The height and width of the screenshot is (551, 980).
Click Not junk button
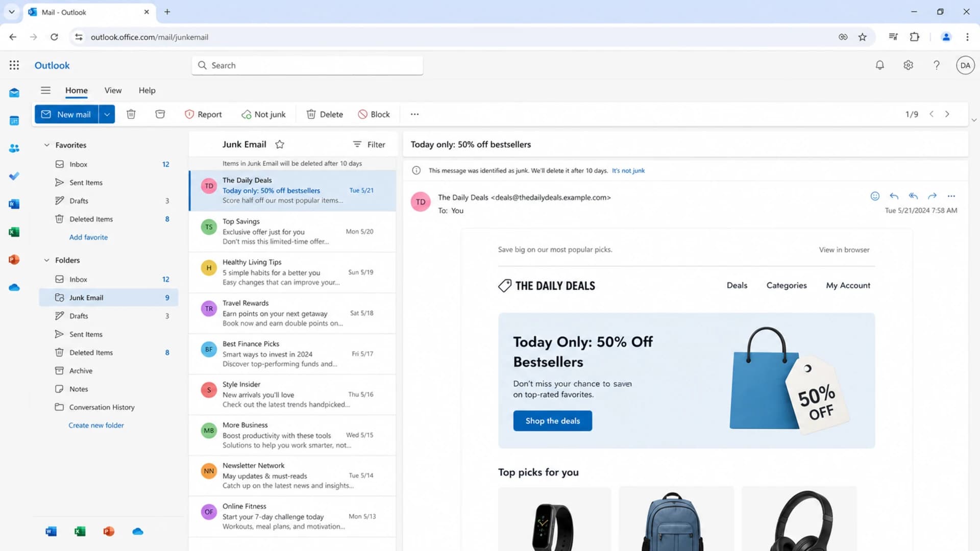click(x=263, y=114)
